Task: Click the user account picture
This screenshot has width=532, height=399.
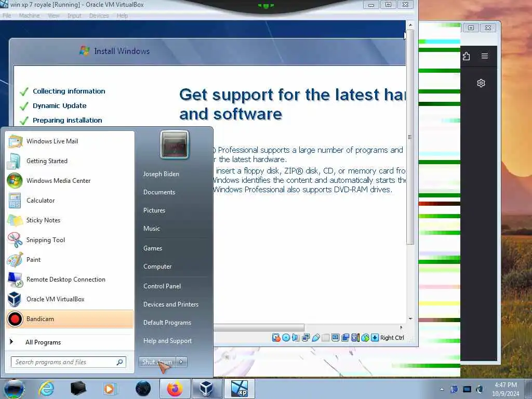Action: click(175, 145)
